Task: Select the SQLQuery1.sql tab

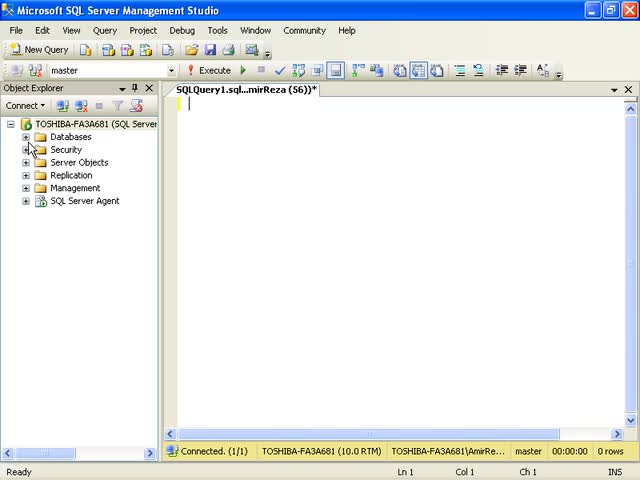Action: coord(246,90)
